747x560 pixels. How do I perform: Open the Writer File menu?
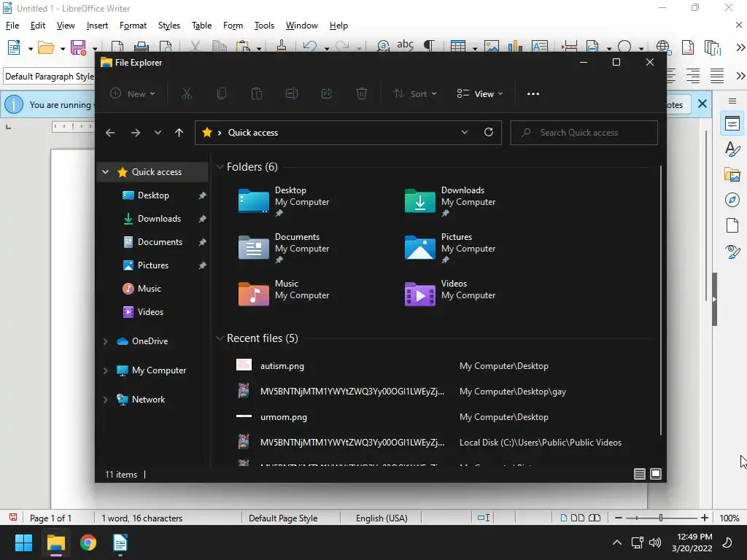coord(12,26)
